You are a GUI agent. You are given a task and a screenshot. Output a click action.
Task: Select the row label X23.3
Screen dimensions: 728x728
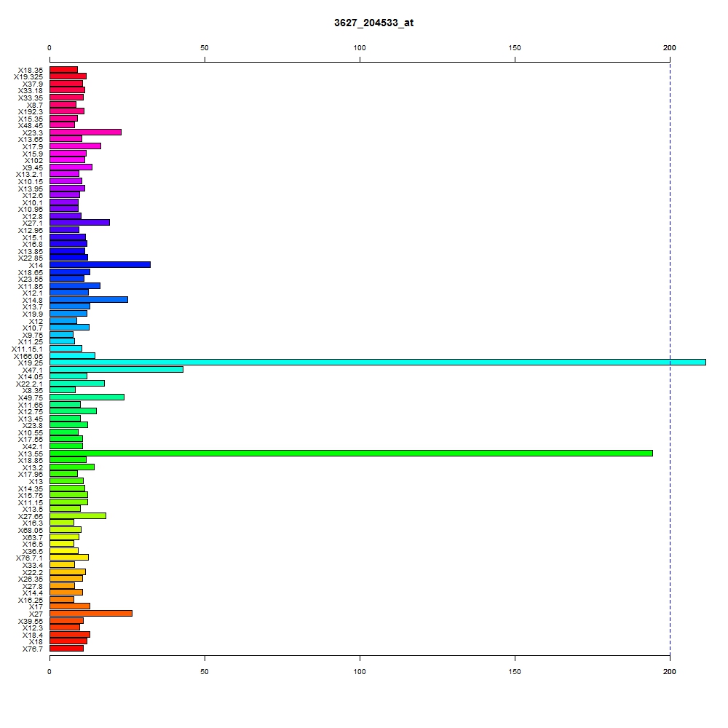coord(33,132)
